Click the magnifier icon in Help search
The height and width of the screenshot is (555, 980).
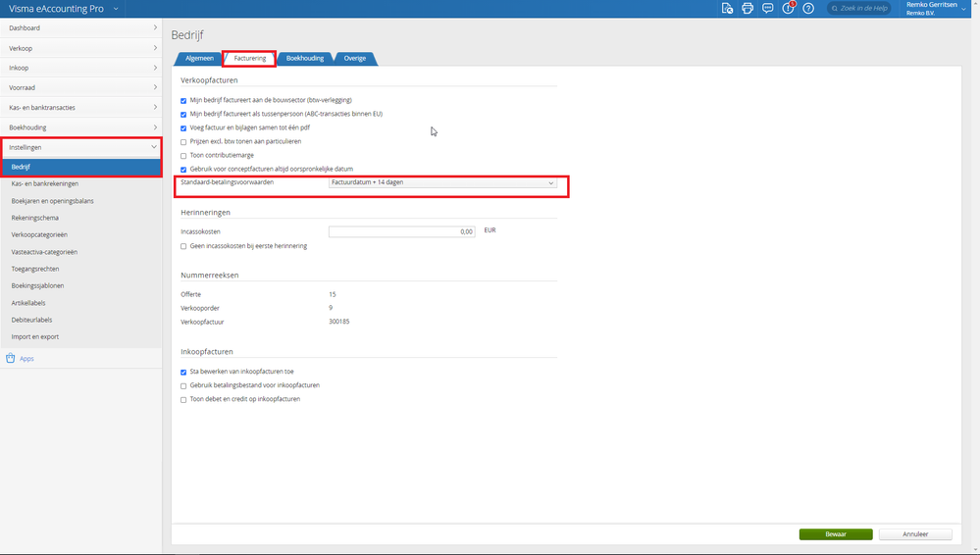click(835, 8)
